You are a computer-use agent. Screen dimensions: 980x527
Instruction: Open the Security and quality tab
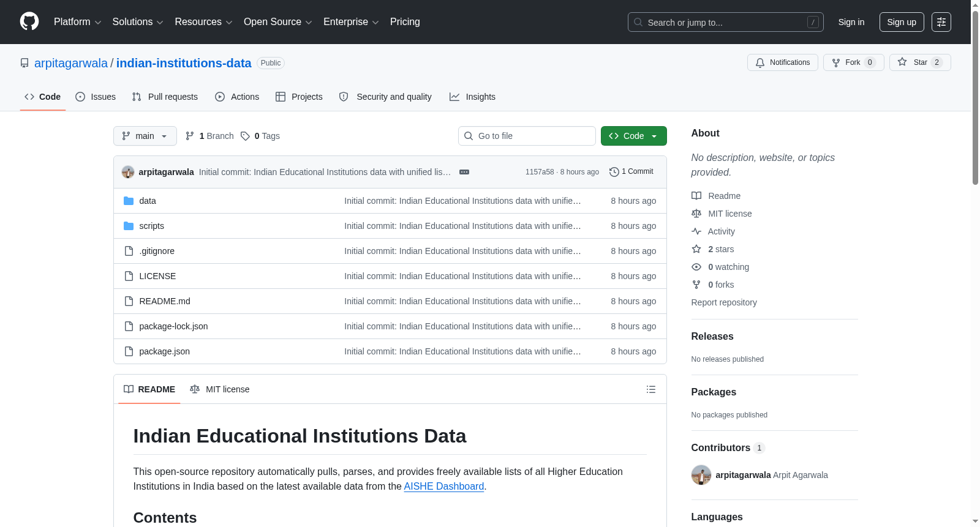coord(385,97)
